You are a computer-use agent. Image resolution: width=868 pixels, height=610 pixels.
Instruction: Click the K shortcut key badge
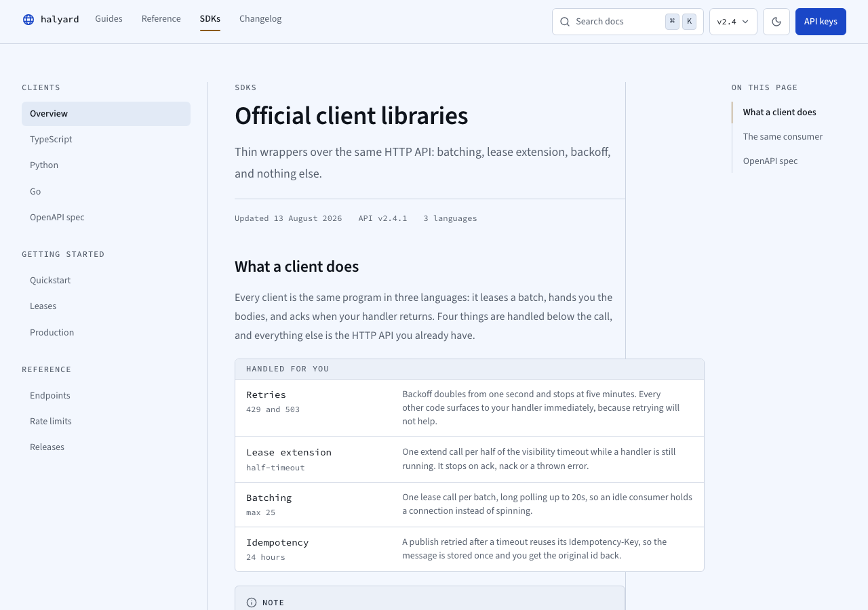689,22
